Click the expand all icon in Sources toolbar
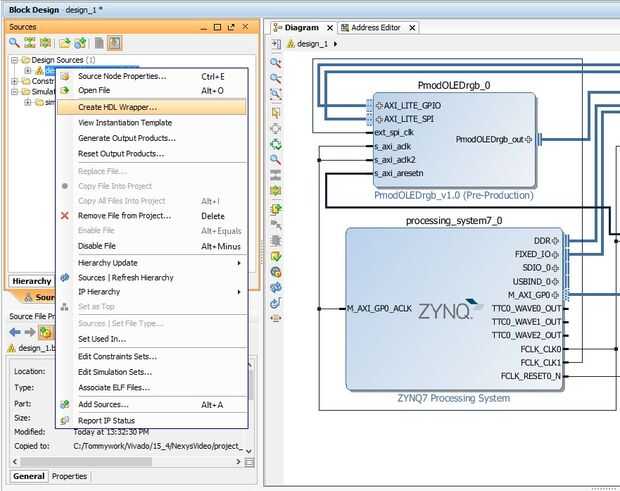This screenshot has width=620, height=491. 45,43
